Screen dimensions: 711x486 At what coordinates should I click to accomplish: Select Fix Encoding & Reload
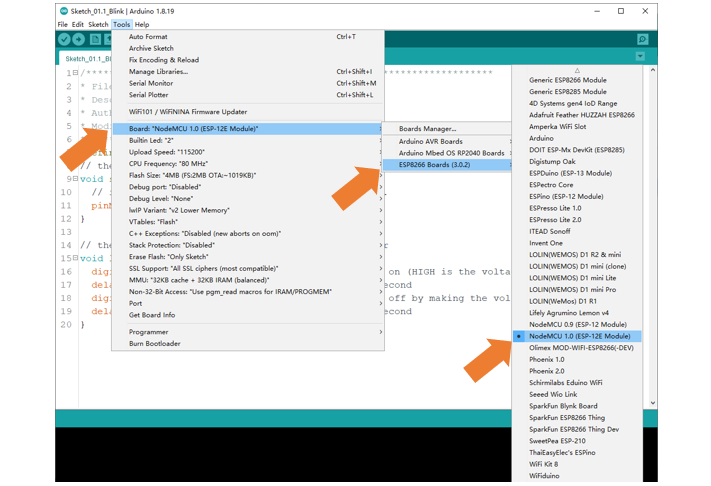[x=248, y=60]
